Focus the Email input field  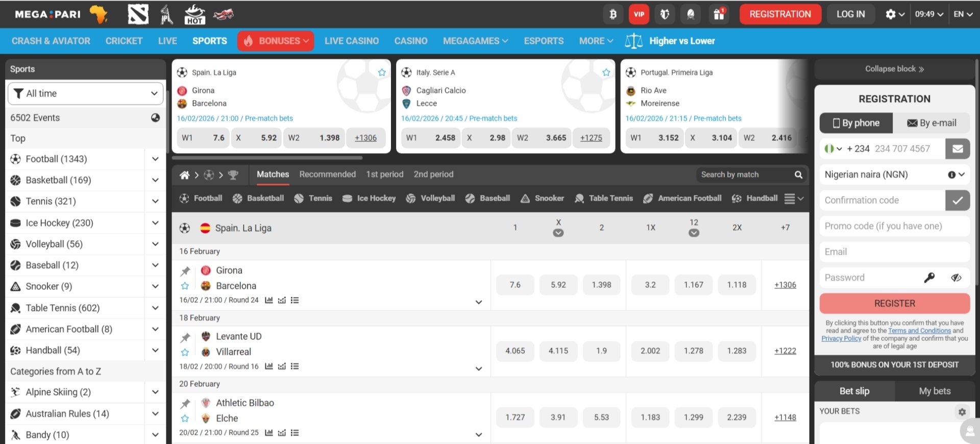(895, 252)
